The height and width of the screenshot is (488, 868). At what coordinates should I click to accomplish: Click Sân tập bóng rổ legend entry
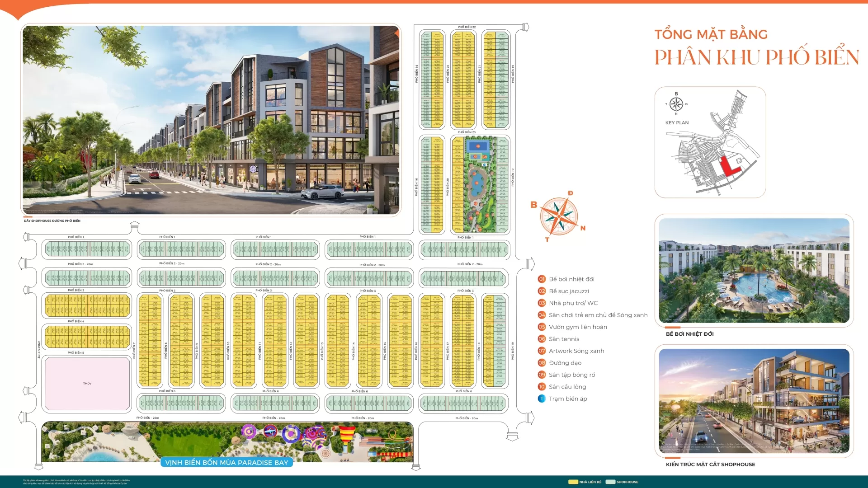click(572, 375)
